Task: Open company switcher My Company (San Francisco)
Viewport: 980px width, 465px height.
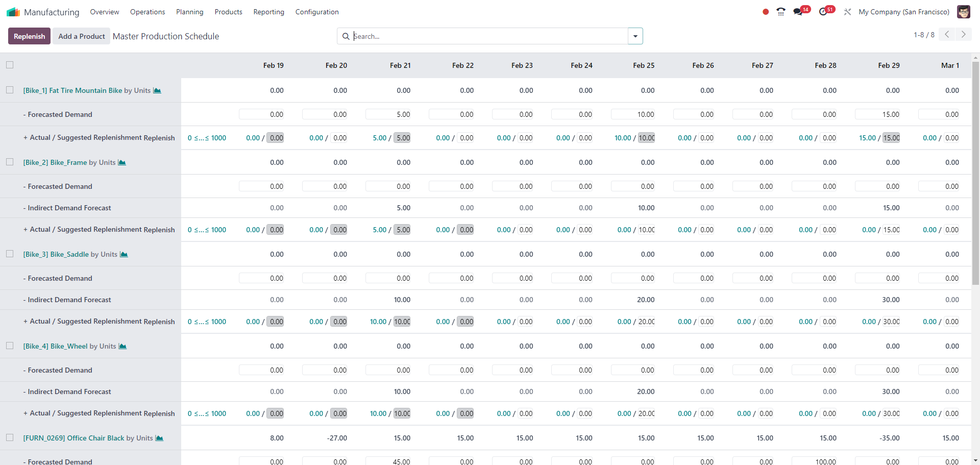Action: point(904,12)
